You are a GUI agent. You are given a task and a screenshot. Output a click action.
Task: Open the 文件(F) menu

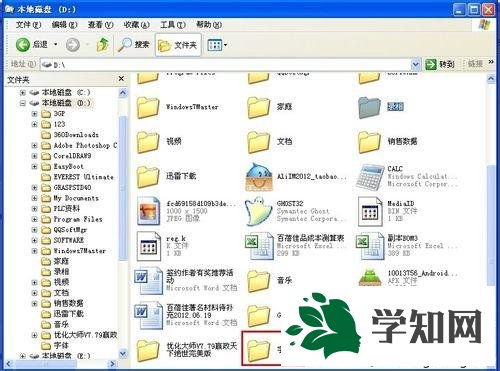coord(28,25)
